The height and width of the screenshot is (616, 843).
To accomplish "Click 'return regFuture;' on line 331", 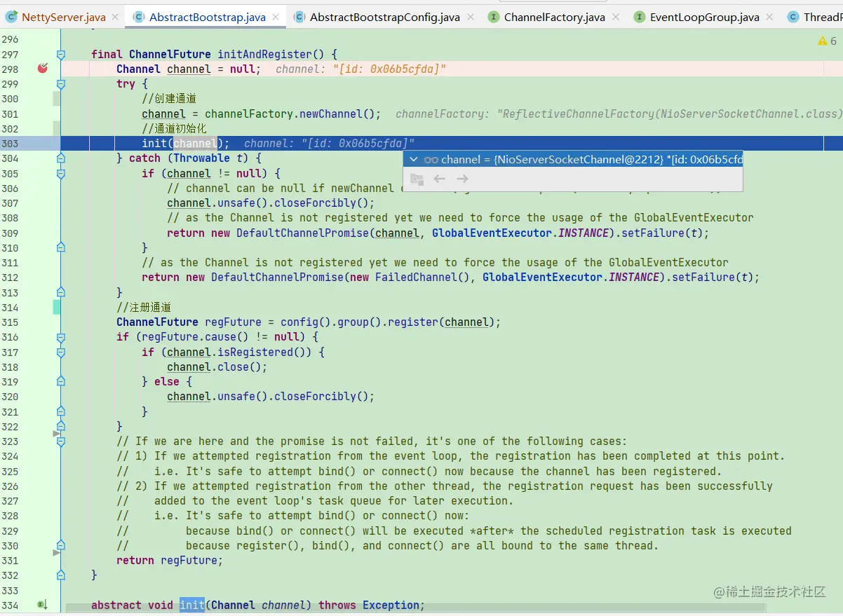I will [170, 561].
